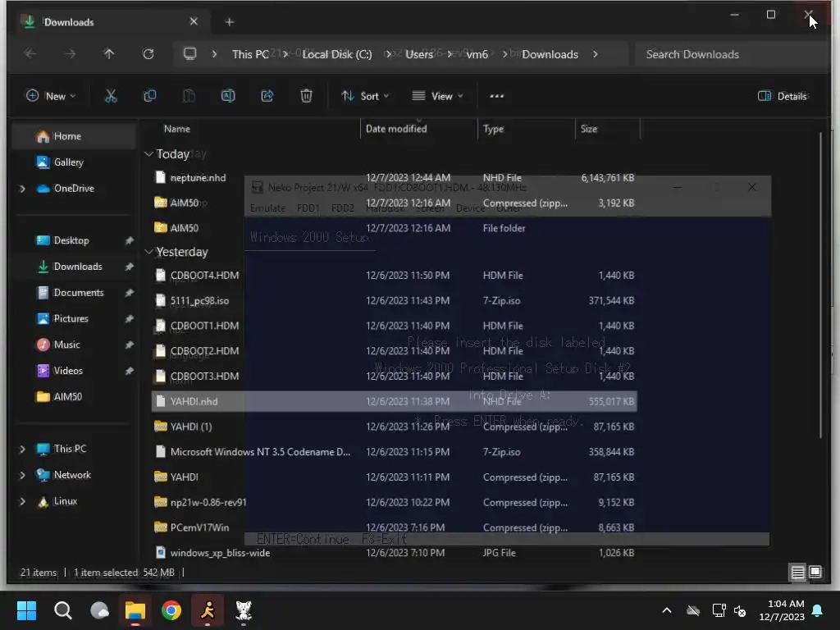Click Local Disk (C:) breadcrumb
This screenshot has height=630, width=840.
tap(337, 54)
